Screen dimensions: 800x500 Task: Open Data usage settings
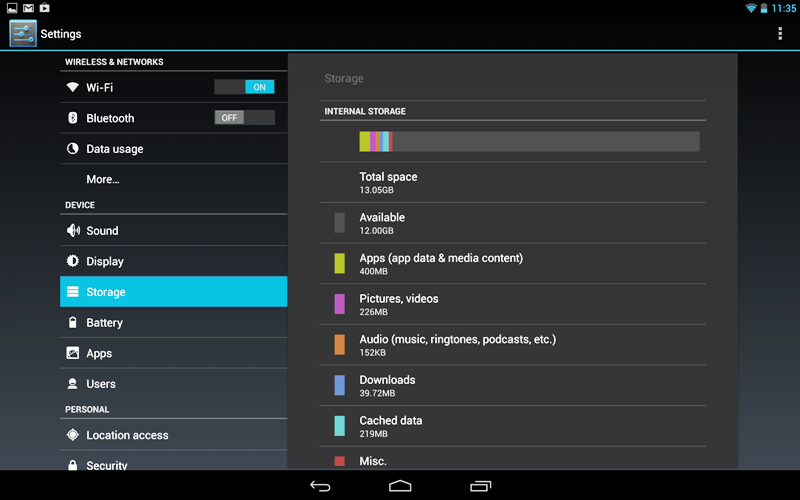[173, 148]
